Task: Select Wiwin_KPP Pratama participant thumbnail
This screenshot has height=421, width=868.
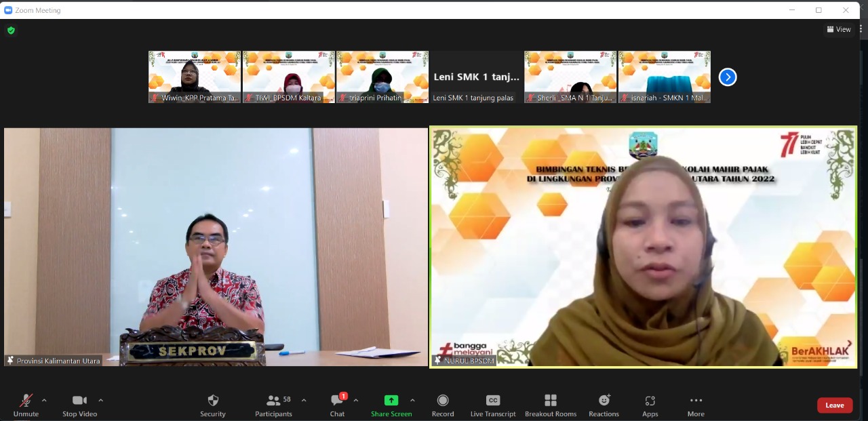Action: (195, 77)
